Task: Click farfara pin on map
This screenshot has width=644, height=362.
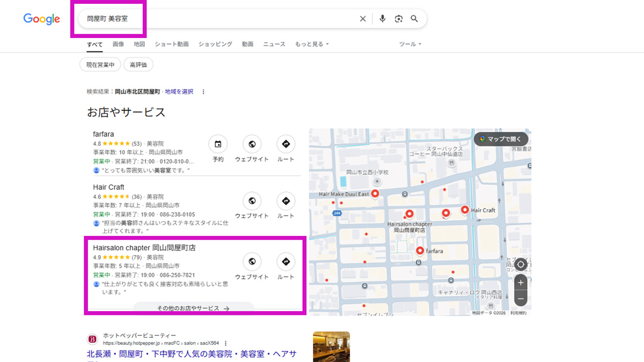Action: coord(420,250)
